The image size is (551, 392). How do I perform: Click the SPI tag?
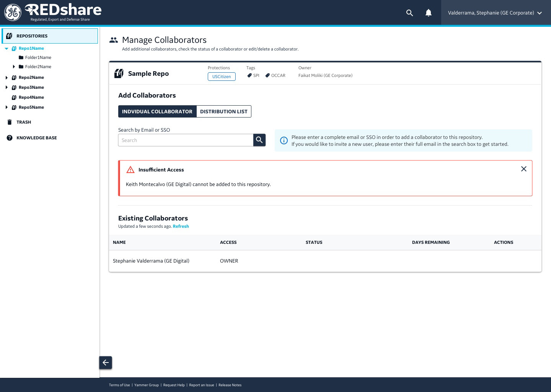[x=253, y=75]
